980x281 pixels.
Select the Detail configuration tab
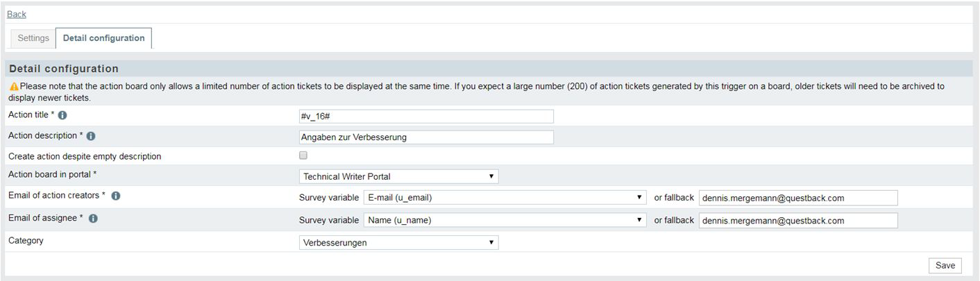[104, 38]
